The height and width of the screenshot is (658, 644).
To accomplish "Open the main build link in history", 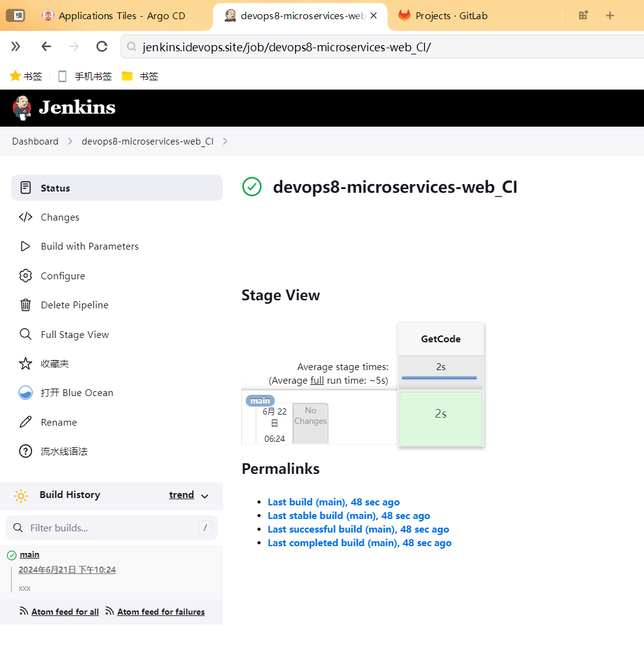I will point(30,554).
